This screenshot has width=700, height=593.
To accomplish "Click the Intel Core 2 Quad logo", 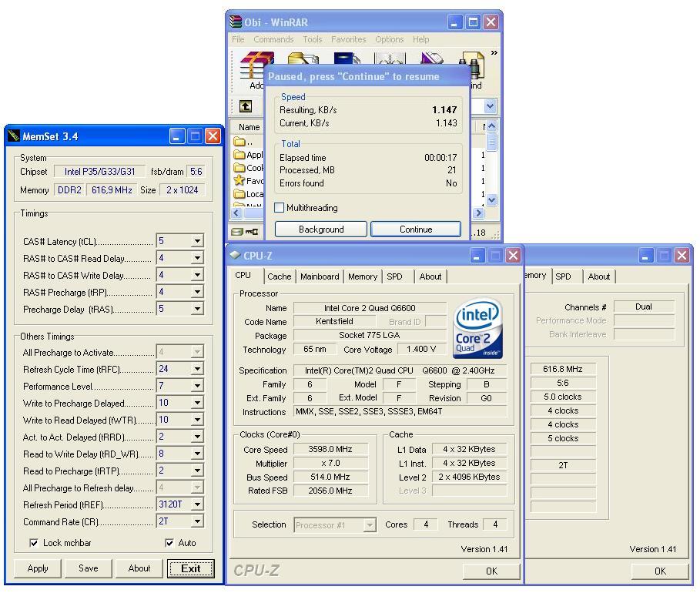I will (x=477, y=328).
